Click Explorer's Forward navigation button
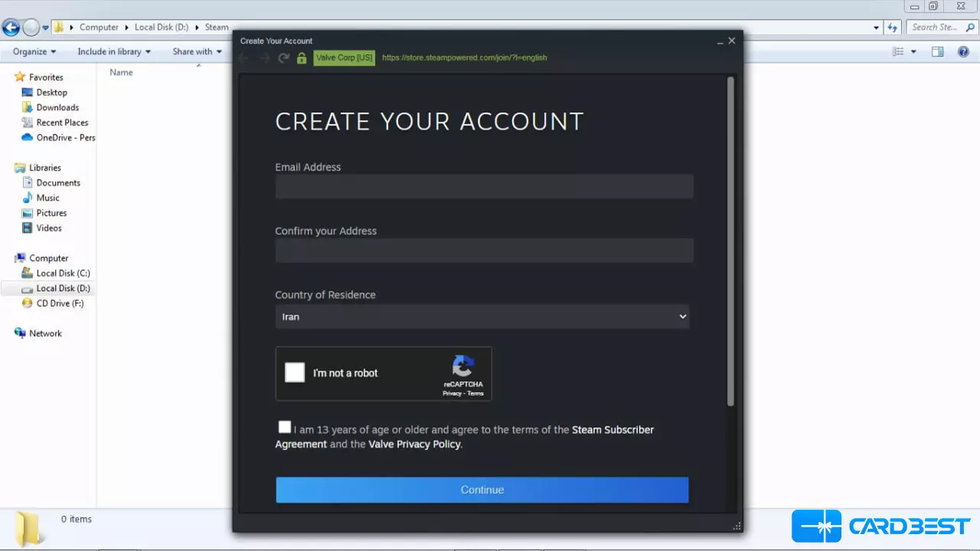Screen dimensions: 980x551 31,28
